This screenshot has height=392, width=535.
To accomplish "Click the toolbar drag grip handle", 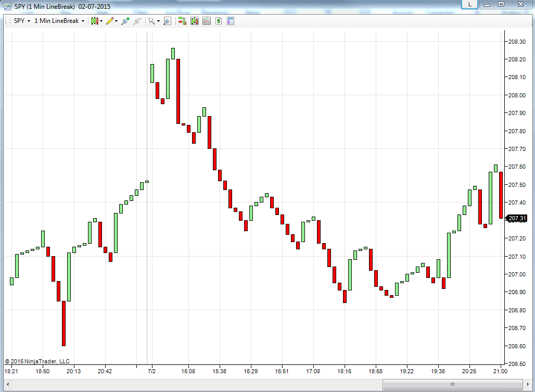I will [6, 21].
